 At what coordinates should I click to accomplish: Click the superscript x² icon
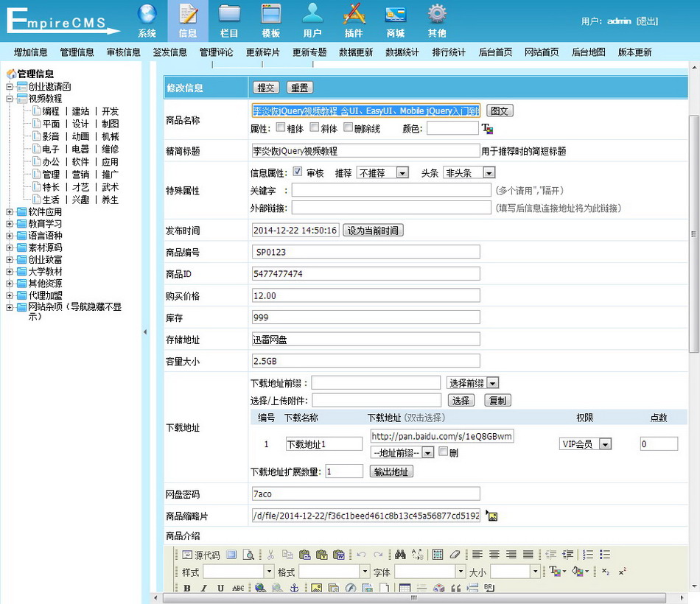point(623,572)
